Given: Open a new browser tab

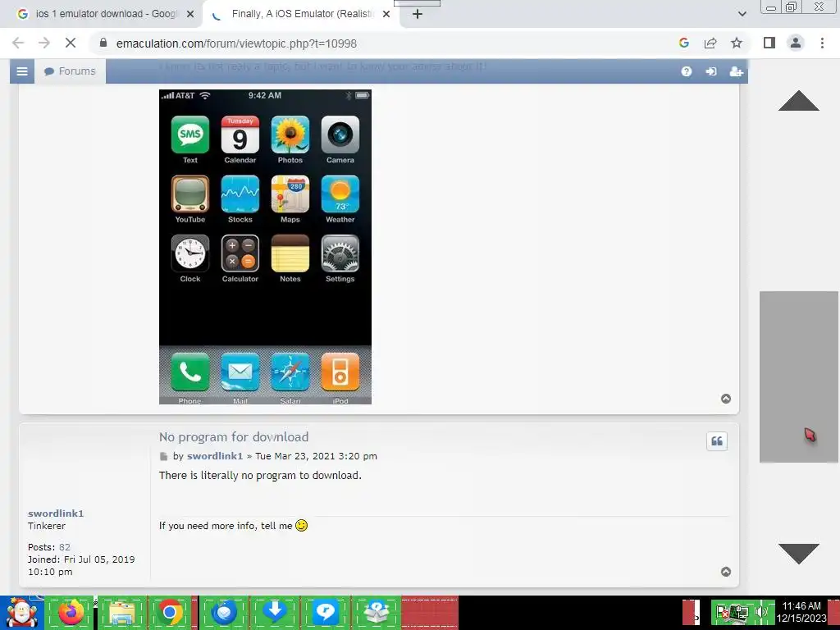Looking at the screenshot, I should coord(418,14).
